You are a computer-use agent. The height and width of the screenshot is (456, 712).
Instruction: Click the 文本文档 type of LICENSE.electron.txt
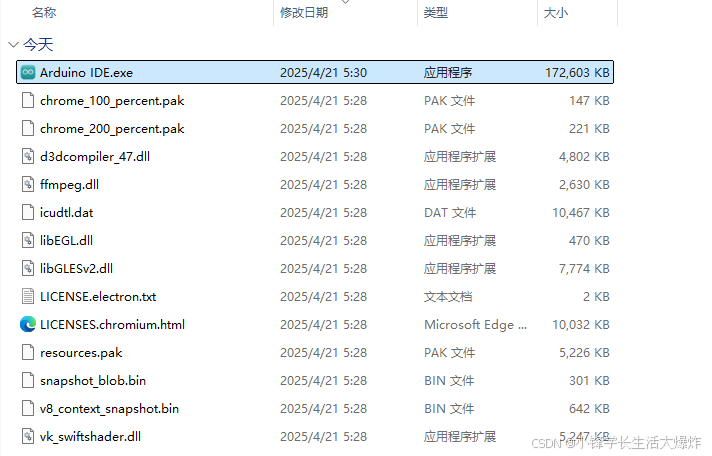click(x=448, y=297)
